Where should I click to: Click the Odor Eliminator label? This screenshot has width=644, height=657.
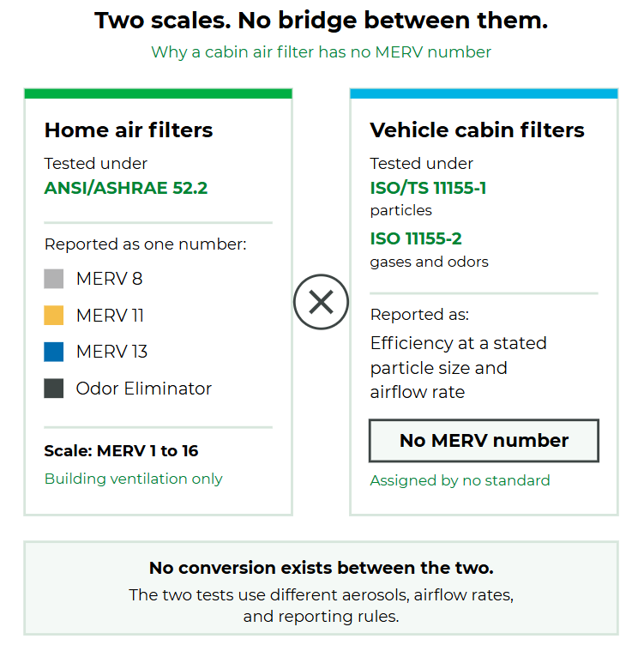coord(144,389)
